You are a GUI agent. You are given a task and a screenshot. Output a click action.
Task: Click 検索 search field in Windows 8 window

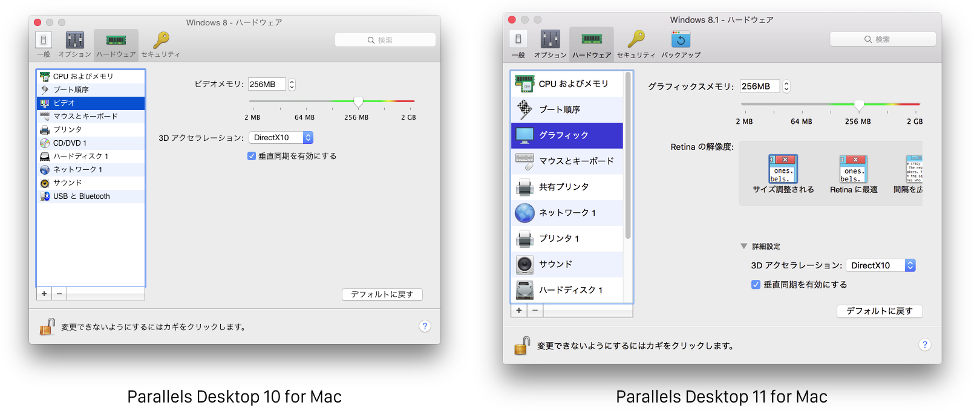pos(385,40)
